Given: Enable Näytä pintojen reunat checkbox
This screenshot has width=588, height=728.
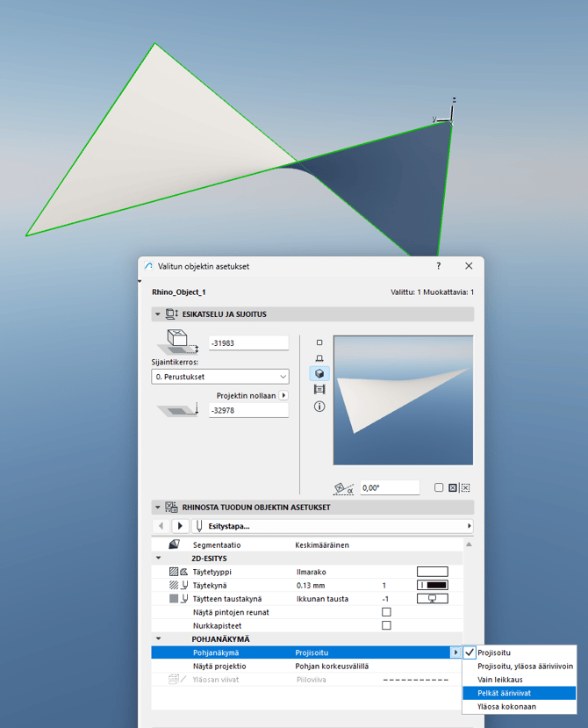Looking at the screenshot, I should click(386, 611).
